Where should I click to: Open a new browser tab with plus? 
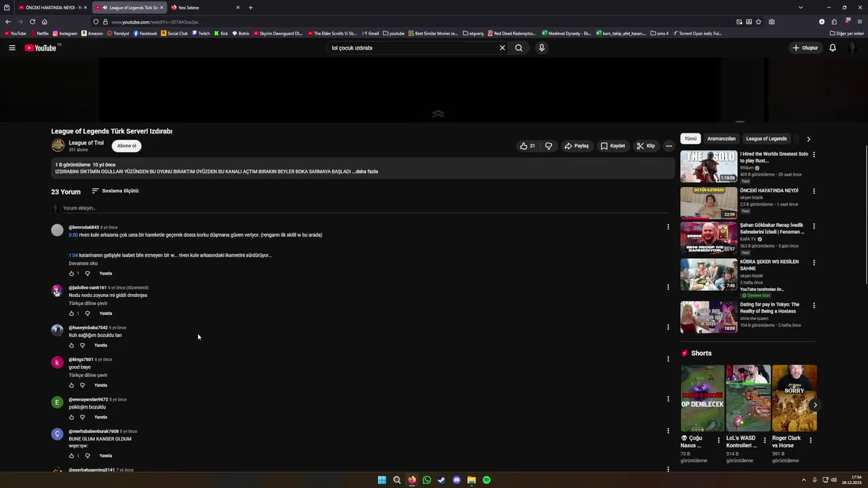pyautogui.click(x=250, y=7)
